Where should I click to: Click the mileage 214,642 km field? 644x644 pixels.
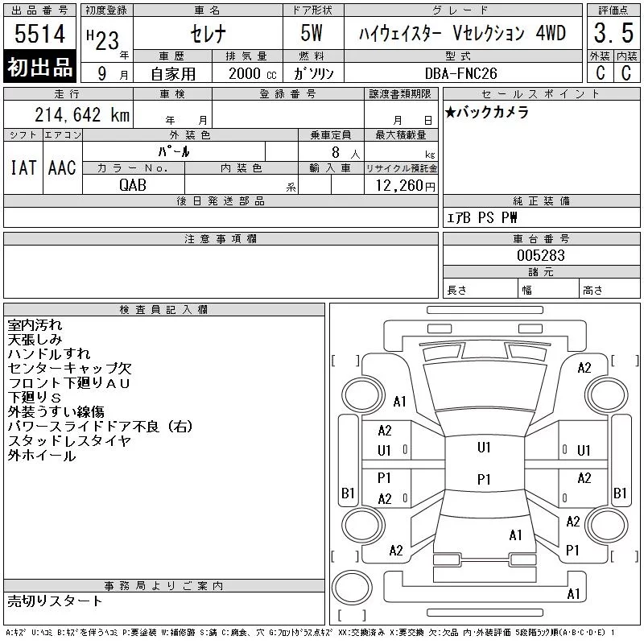82,114
